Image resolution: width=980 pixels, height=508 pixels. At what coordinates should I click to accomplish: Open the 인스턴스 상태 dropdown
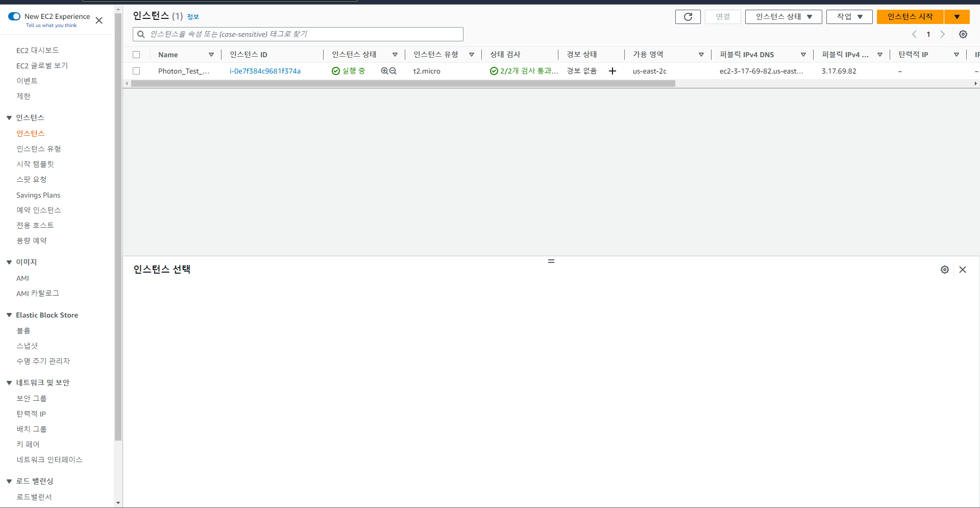click(783, 17)
